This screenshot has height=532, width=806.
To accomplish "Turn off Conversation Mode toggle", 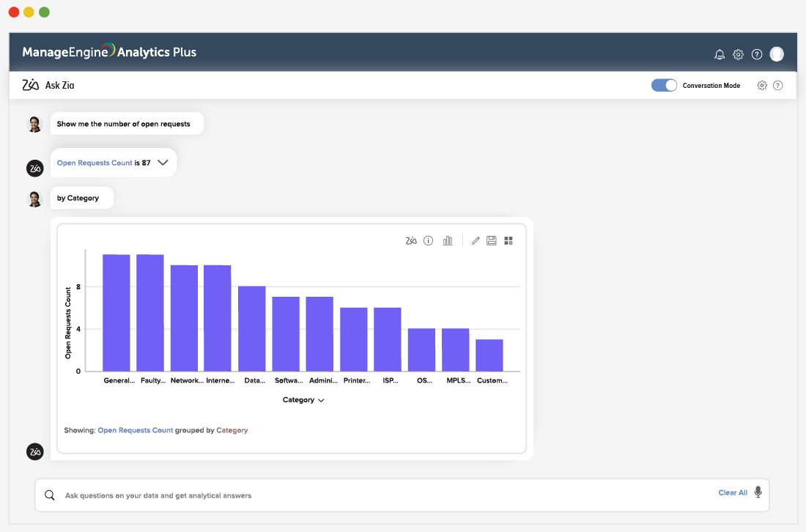I will (x=664, y=86).
